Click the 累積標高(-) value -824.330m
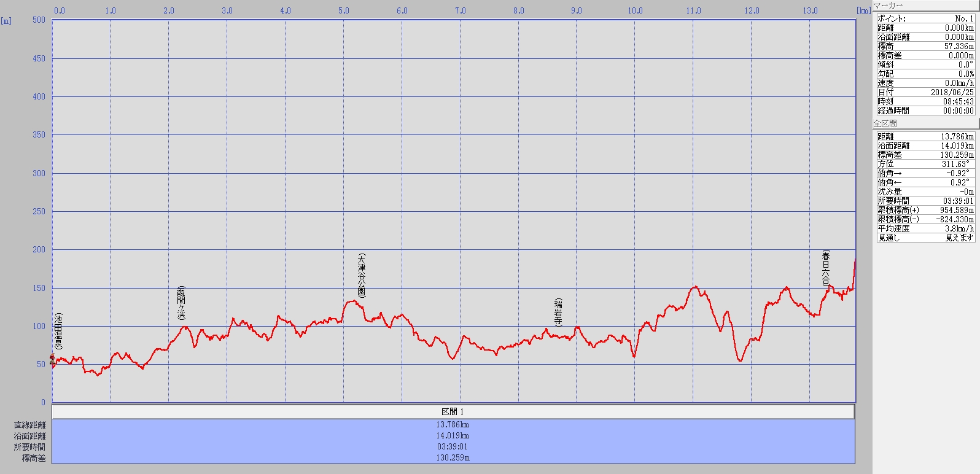 pos(956,219)
